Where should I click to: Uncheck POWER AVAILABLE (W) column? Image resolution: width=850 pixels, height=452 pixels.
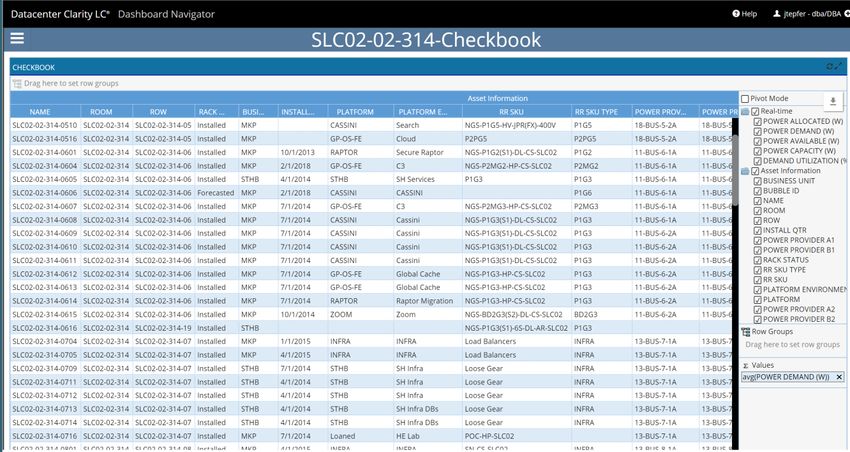pos(758,141)
